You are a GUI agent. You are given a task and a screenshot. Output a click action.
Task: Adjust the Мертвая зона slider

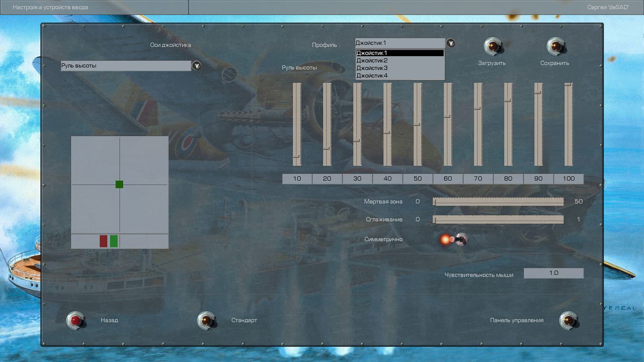498,202
